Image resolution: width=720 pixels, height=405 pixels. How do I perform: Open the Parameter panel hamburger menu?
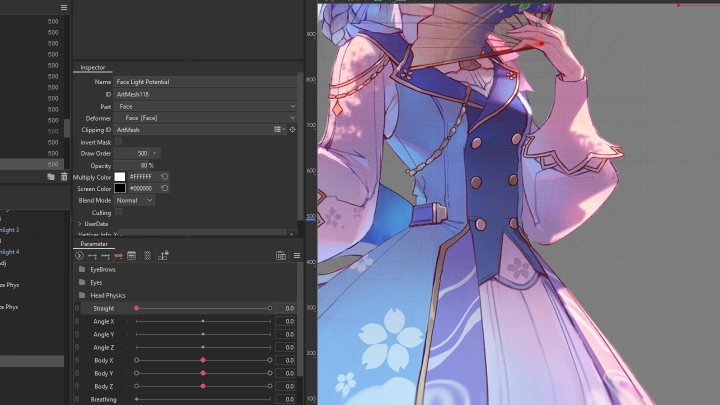297,256
